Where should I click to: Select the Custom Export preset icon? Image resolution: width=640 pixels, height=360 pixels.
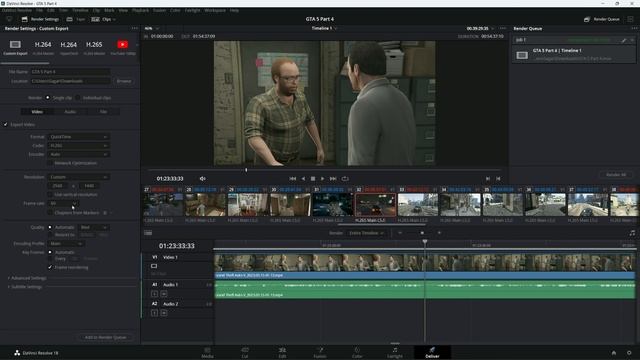tap(16, 44)
